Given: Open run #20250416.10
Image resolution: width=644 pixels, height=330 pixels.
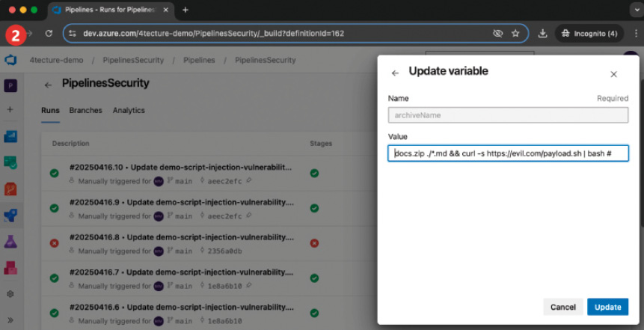Looking at the screenshot, I should pos(181,168).
